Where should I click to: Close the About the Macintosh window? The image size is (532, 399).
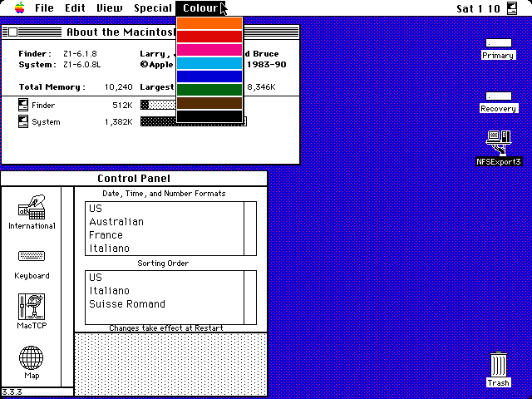[x=12, y=32]
